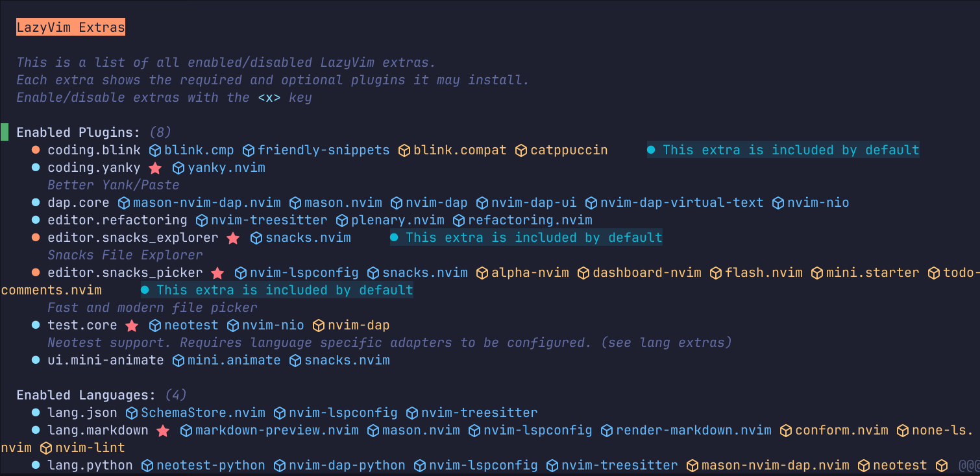980x476 pixels.
Task: Click the refactoring.nvim plugin name
Action: click(x=530, y=220)
